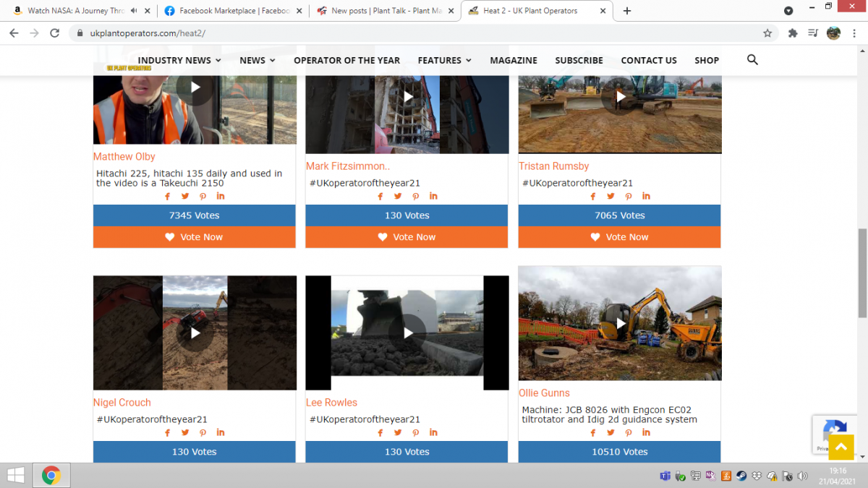Share Ollie Gunns' entry on Twitter
The height and width of the screenshot is (488, 868).
(610, 433)
